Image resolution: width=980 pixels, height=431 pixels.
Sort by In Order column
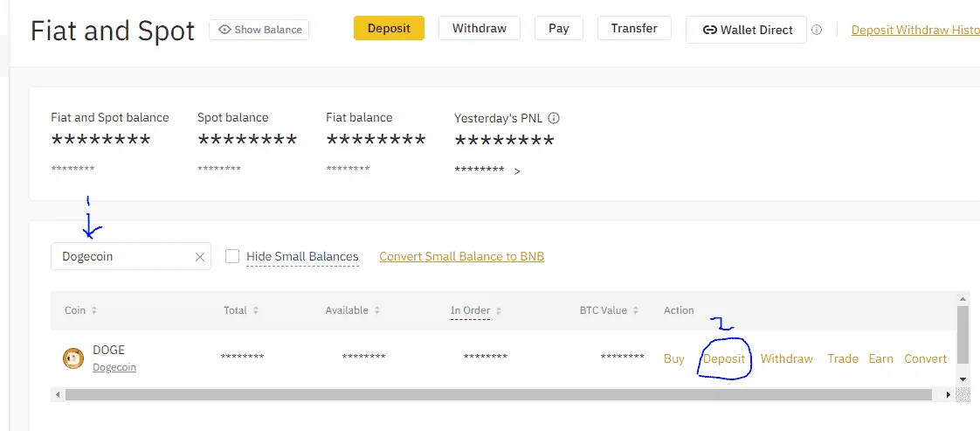point(476,310)
